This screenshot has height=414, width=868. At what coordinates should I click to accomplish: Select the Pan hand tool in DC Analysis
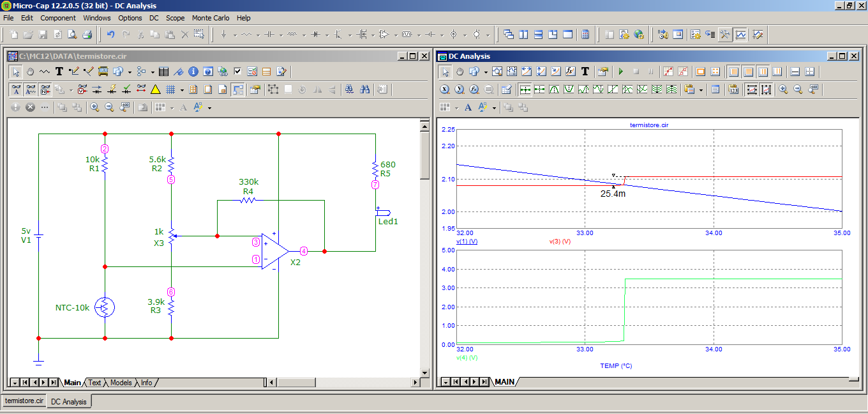pos(460,72)
